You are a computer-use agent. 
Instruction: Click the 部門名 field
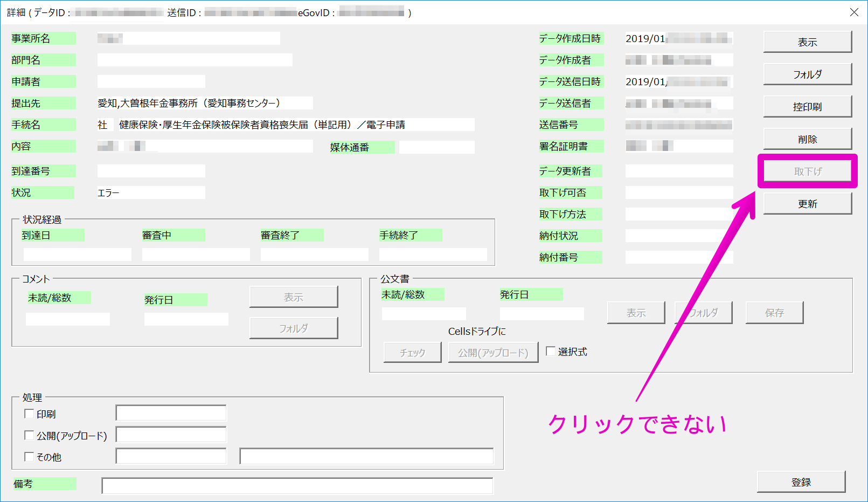pos(195,60)
